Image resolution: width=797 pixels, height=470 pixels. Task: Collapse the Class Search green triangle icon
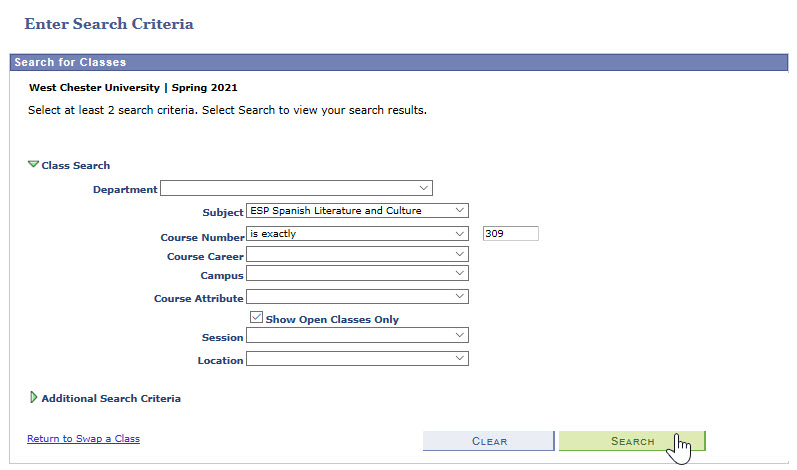pyautogui.click(x=33, y=164)
